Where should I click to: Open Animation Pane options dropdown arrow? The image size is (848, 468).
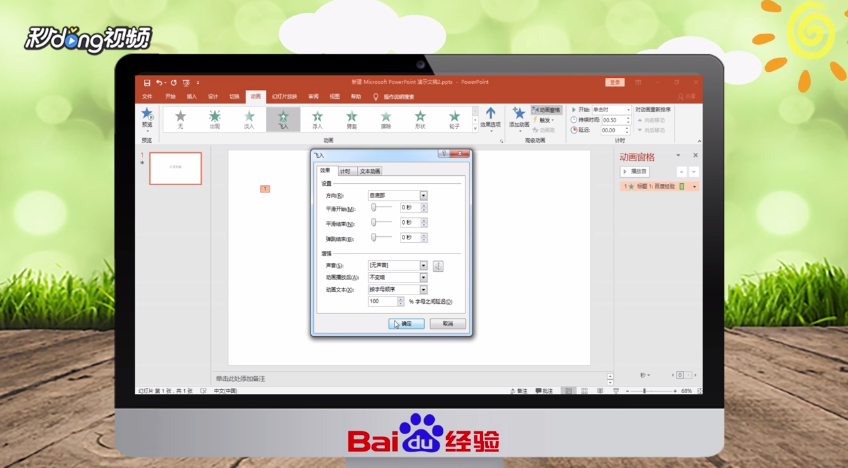pos(678,156)
